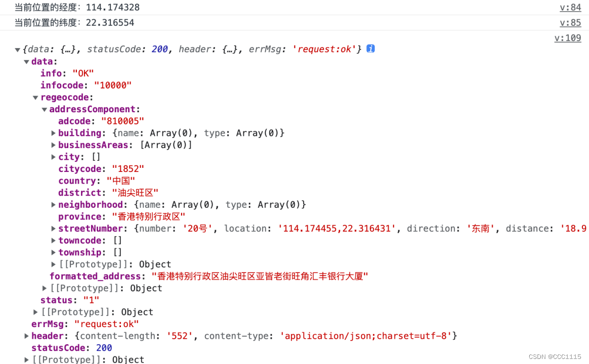Collapse the root response object
The height and width of the screenshot is (364, 589).
pos(17,50)
